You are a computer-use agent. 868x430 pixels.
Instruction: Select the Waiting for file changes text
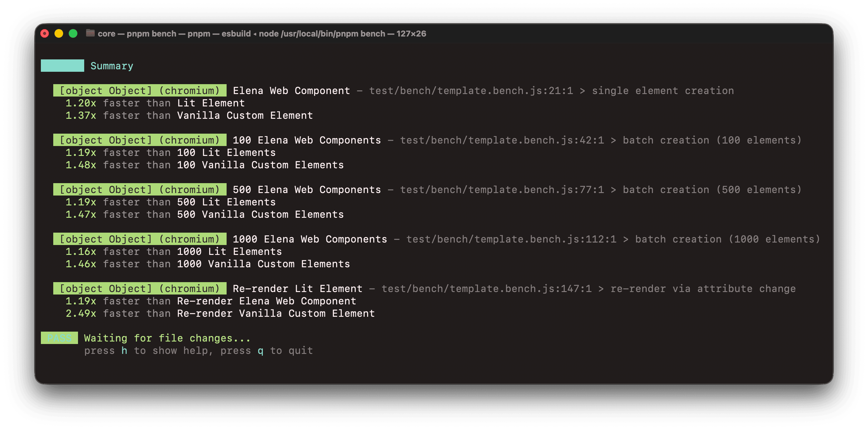[x=167, y=338]
